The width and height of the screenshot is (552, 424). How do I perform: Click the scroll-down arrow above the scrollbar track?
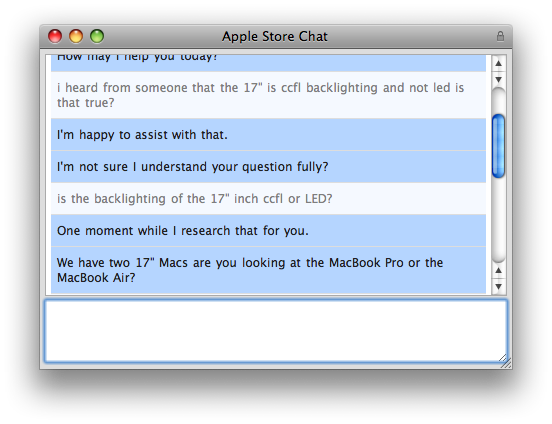(x=498, y=80)
